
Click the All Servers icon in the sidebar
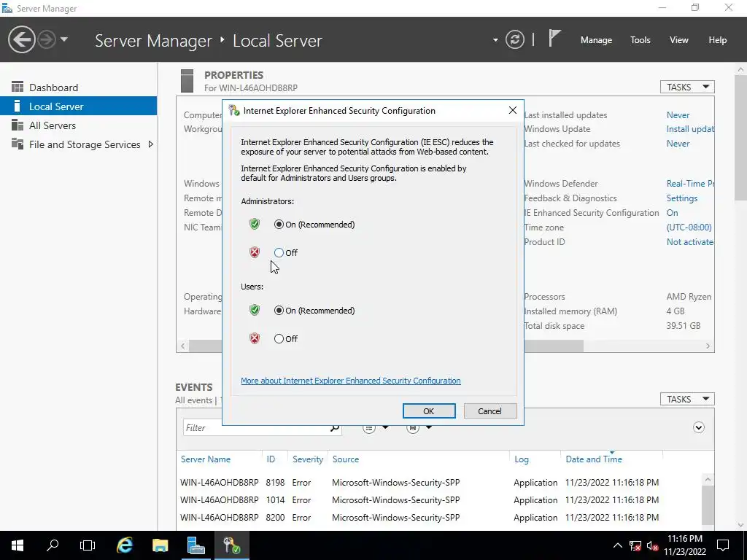point(18,125)
